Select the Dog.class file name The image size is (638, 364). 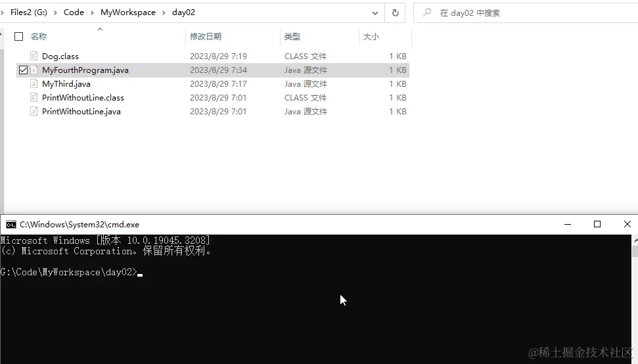tap(60, 56)
